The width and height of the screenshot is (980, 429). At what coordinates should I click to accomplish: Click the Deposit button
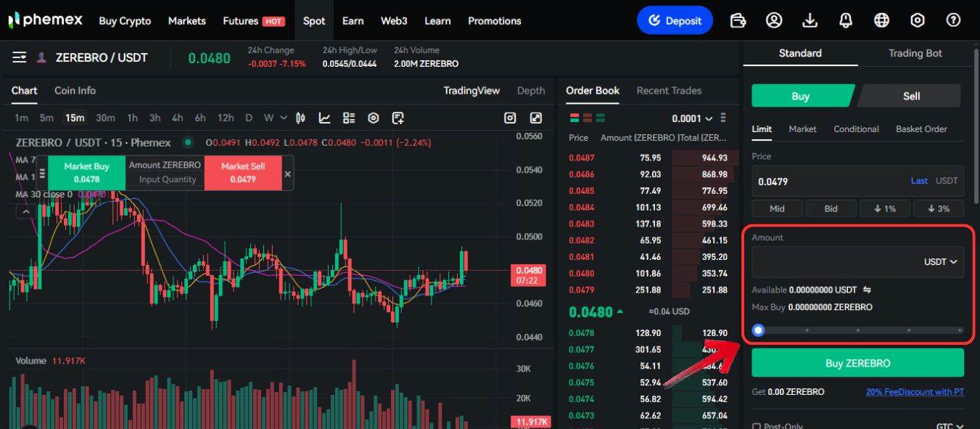(675, 20)
